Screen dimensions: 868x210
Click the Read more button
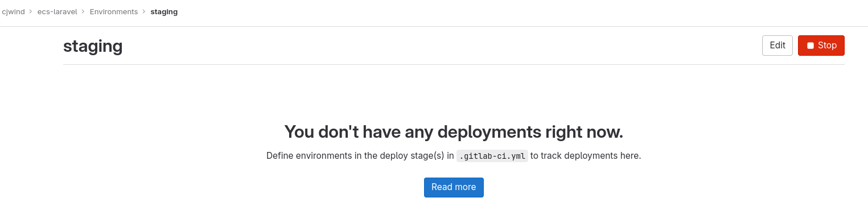click(454, 187)
